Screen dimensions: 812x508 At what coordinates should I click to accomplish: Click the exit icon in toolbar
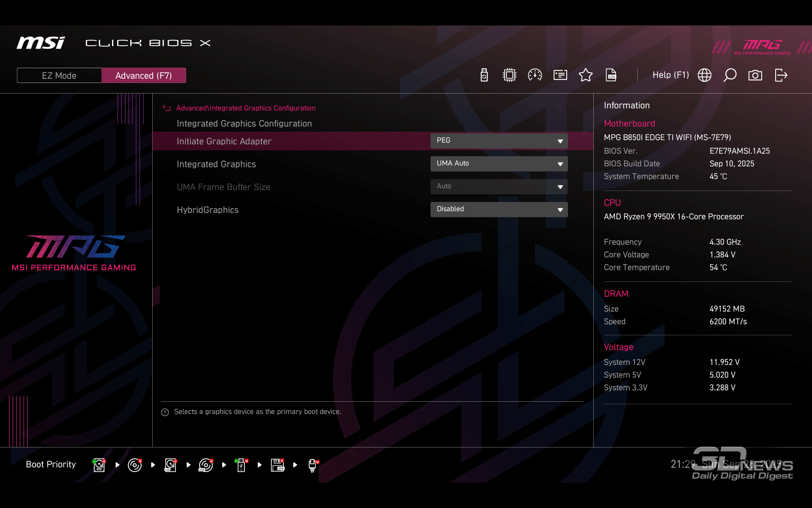coord(781,75)
